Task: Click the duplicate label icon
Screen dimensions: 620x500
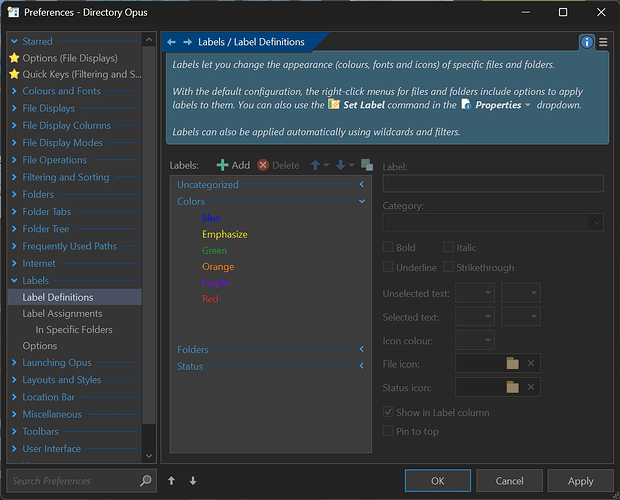Action: pos(367,165)
